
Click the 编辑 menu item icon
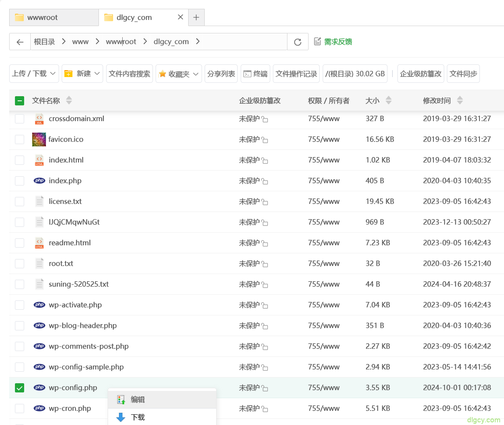121,400
